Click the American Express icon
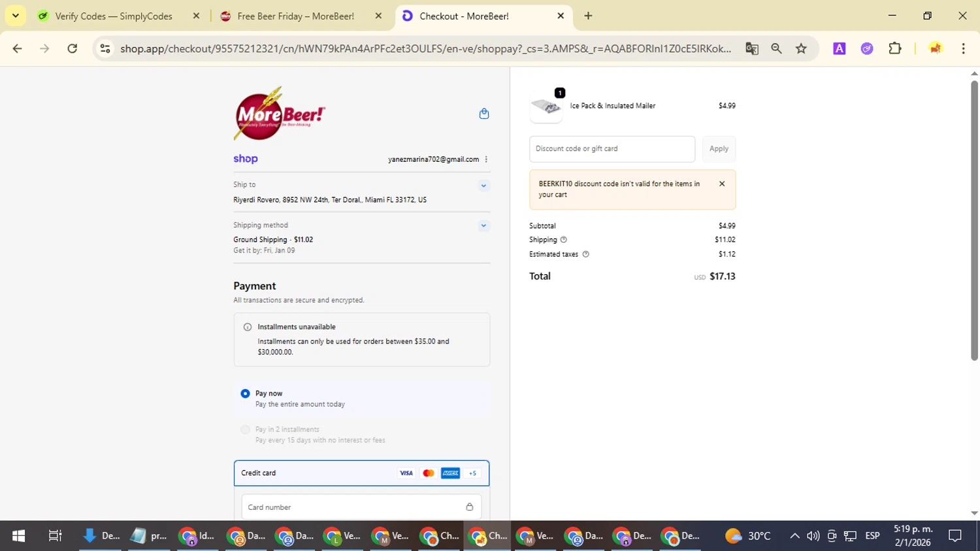 click(450, 473)
